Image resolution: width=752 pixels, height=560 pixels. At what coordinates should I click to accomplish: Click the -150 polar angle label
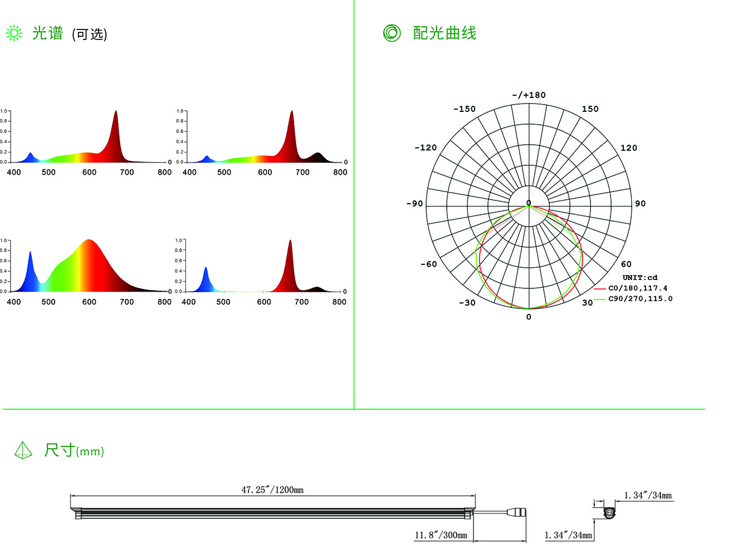(464, 109)
